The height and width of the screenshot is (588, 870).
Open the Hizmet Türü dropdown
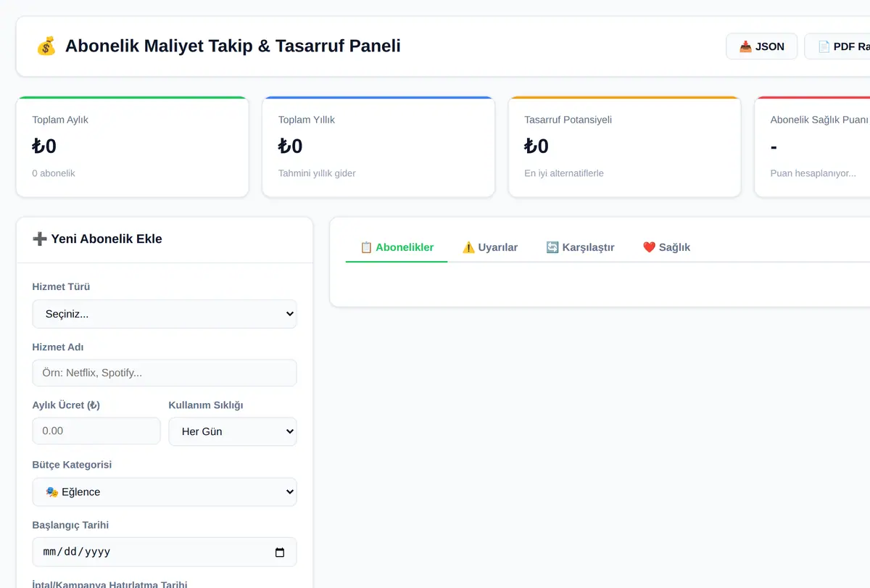pyautogui.click(x=165, y=314)
